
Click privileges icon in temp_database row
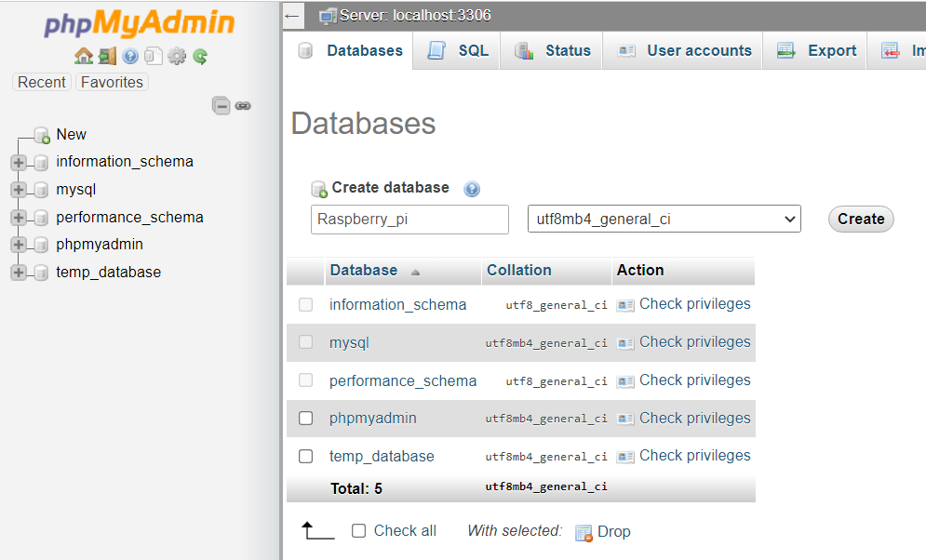coord(625,457)
